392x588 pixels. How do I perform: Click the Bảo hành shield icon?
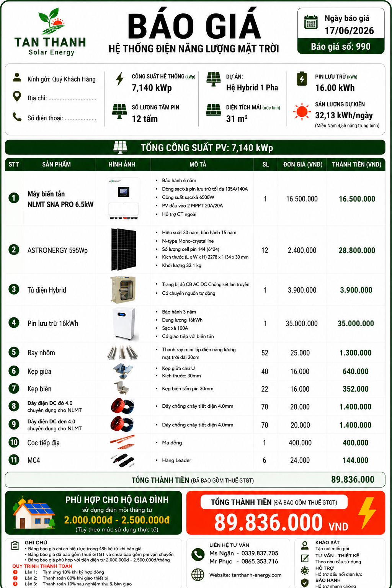305,583
